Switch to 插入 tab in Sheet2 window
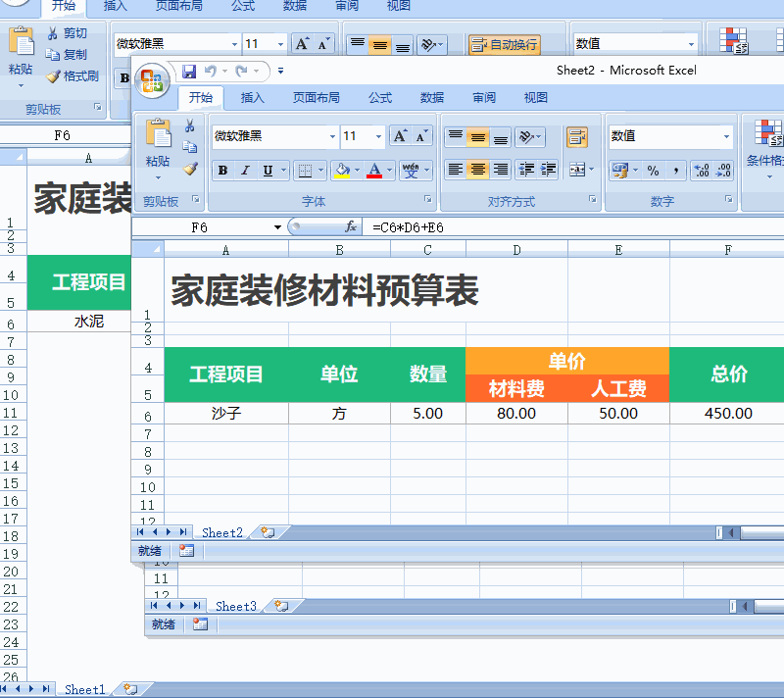Viewport: 784px width, 698px height. click(253, 97)
